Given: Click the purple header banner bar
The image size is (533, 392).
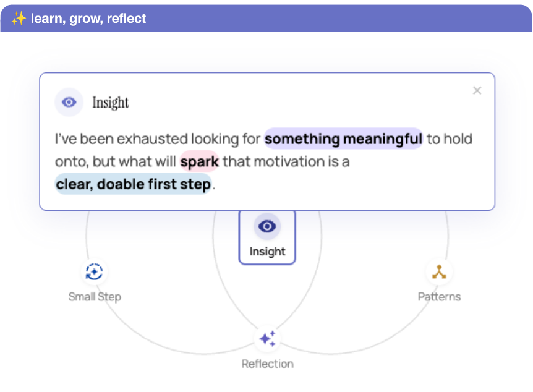Looking at the screenshot, I should 266,19.
